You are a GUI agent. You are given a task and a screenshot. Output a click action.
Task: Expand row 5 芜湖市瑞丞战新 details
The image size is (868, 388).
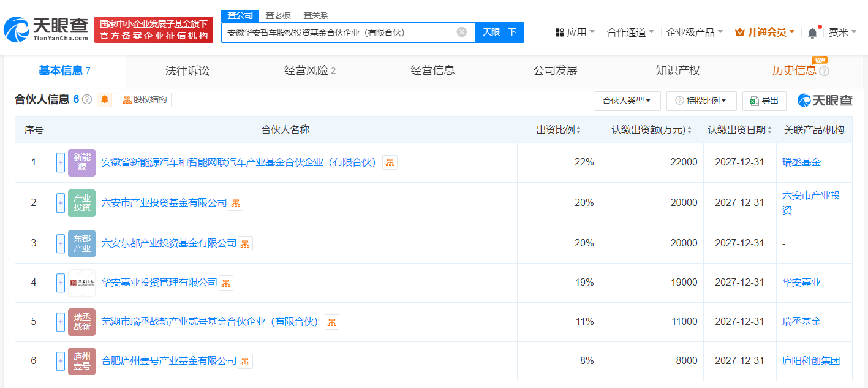point(61,322)
